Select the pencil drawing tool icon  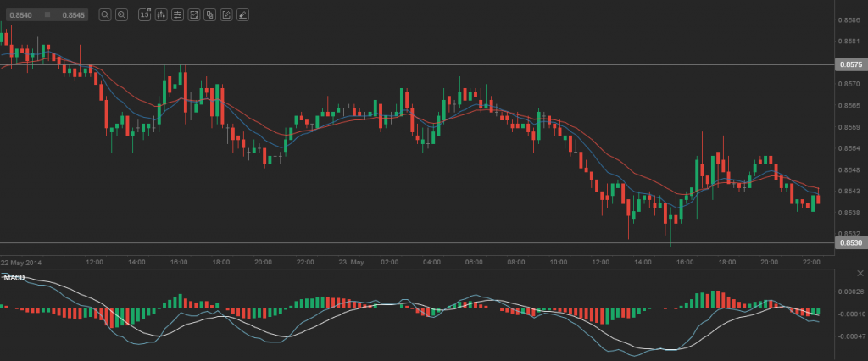click(226, 14)
